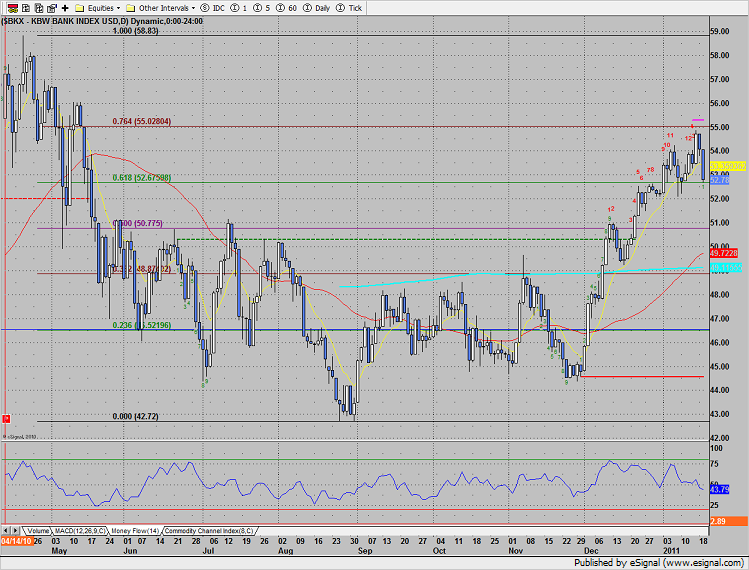Open the Volume study tab
749x570 pixels.
pyautogui.click(x=38, y=529)
